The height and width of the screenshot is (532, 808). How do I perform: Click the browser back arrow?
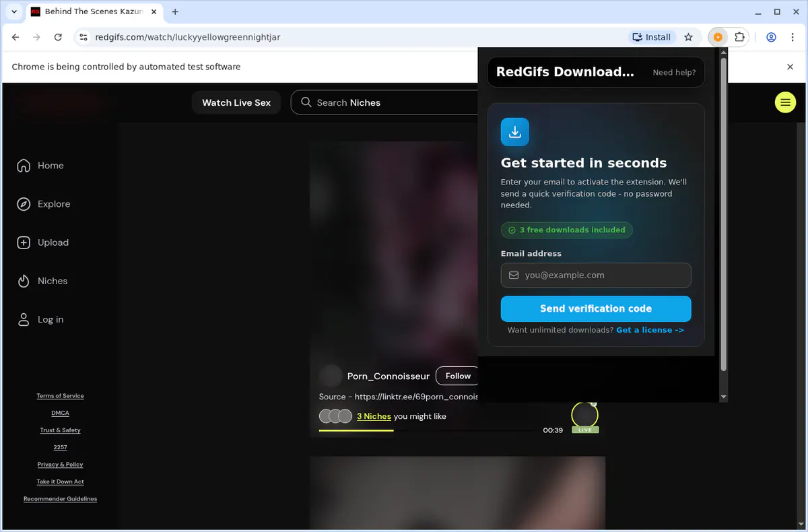pos(15,37)
